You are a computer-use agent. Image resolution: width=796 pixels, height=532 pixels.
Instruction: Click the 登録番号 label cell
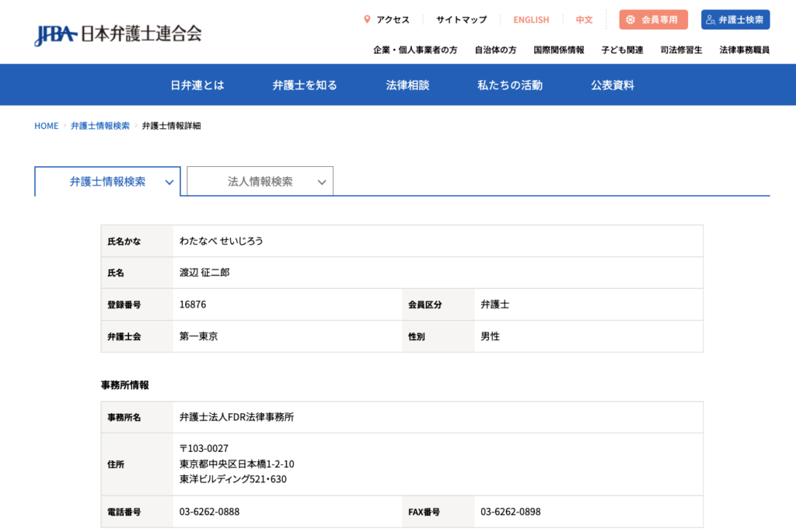pos(137,304)
